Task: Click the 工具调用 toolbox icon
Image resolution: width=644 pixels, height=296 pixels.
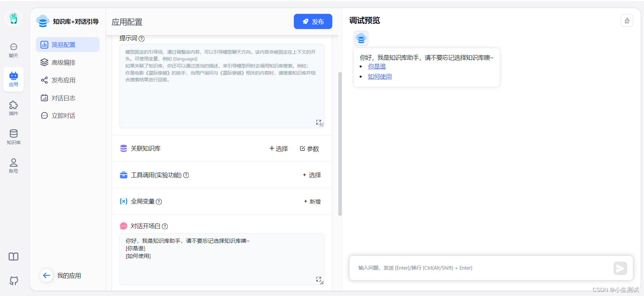Action: click(x=123, y=175)
